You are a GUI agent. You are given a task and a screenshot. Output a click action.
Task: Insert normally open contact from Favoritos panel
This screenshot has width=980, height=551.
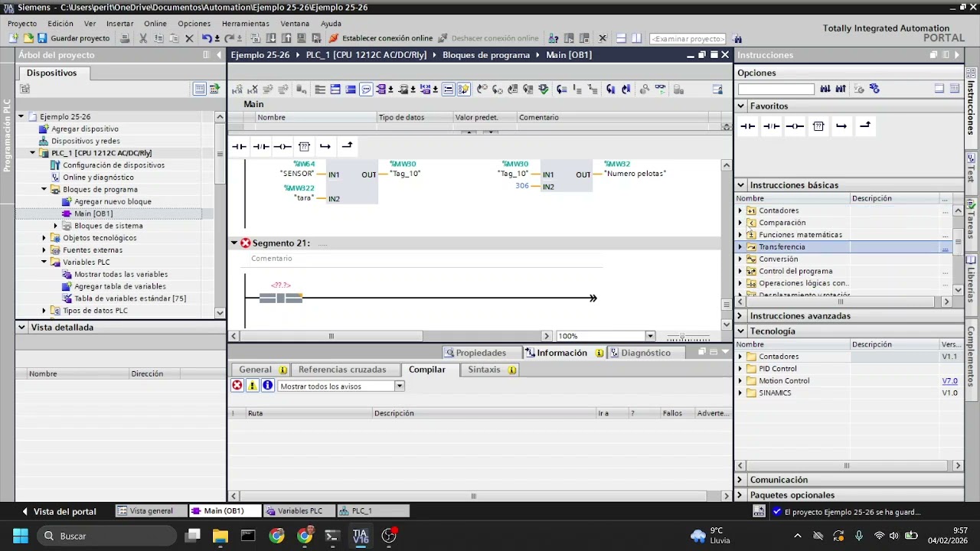pos(748,126)
